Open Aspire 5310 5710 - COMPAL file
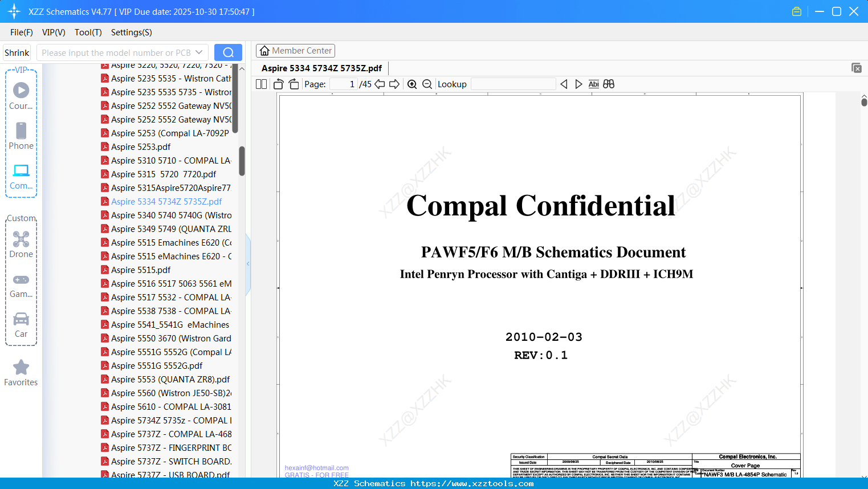The width and height of the screenshot is (868, 489). pyautogui.click(x=166, y=161)
